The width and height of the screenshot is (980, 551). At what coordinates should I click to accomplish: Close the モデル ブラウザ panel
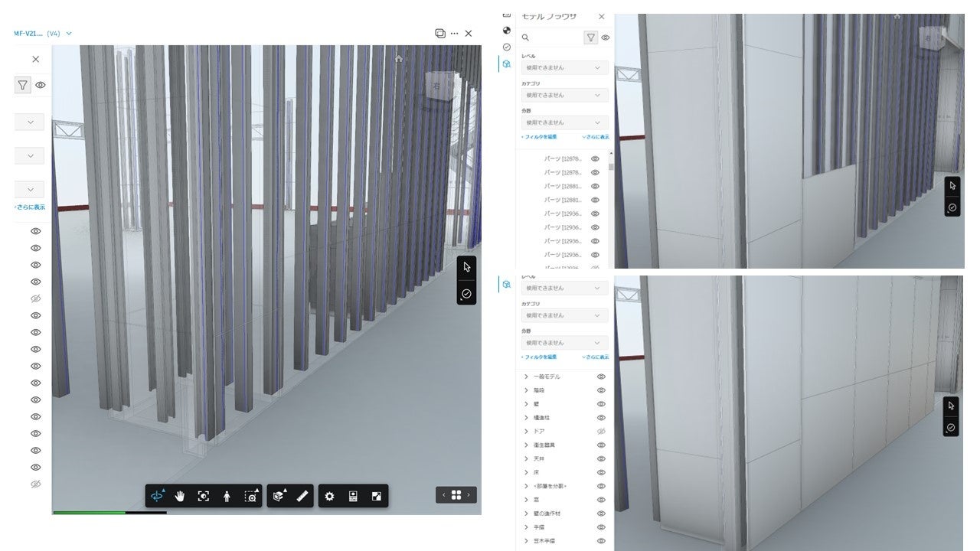click(602, 17)
